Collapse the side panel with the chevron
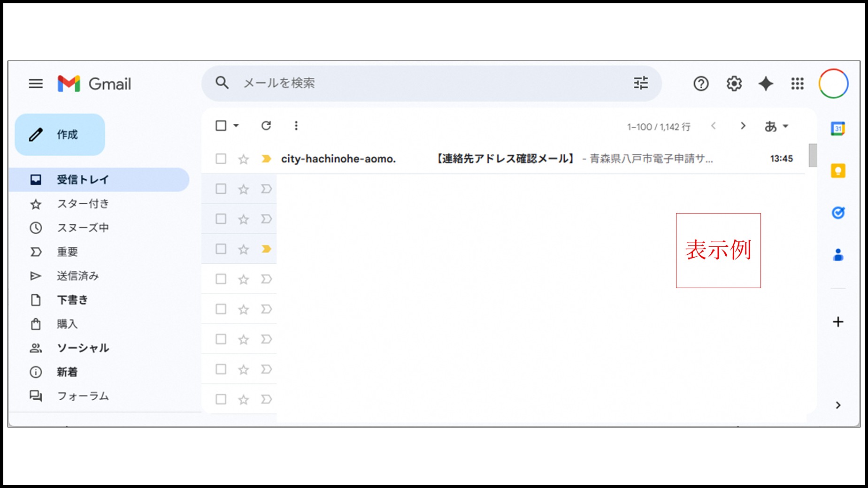 [838, 405]
